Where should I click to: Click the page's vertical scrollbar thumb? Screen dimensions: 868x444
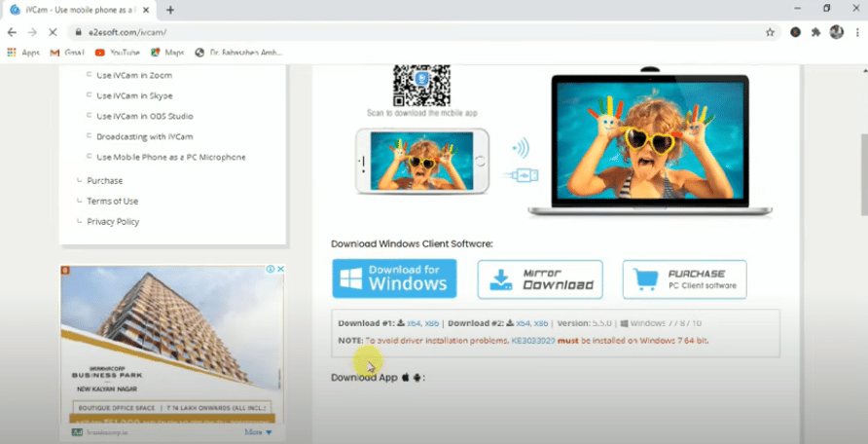[x=864, y=174]
